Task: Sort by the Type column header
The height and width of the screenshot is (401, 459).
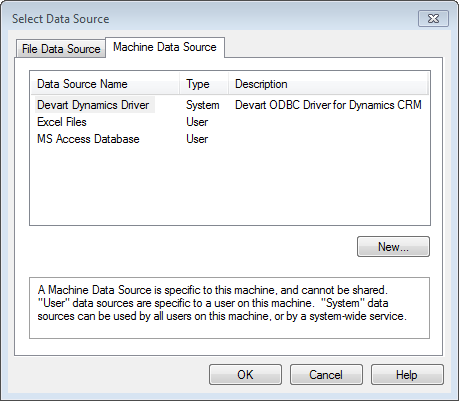Action: [204, 84]
